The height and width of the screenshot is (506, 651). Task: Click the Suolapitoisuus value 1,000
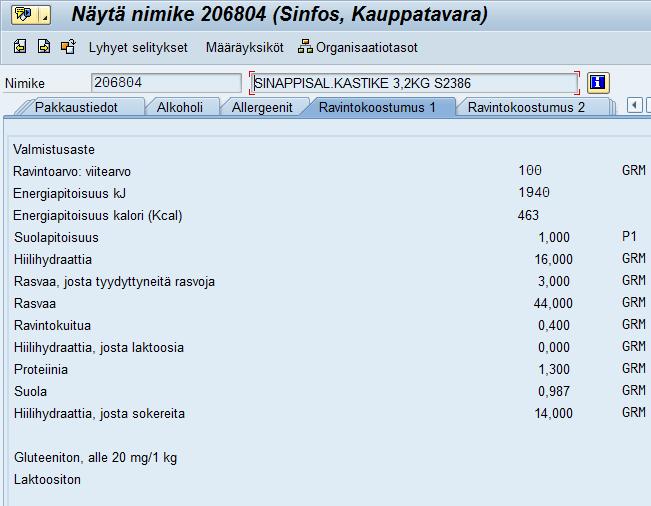[554, 237]
